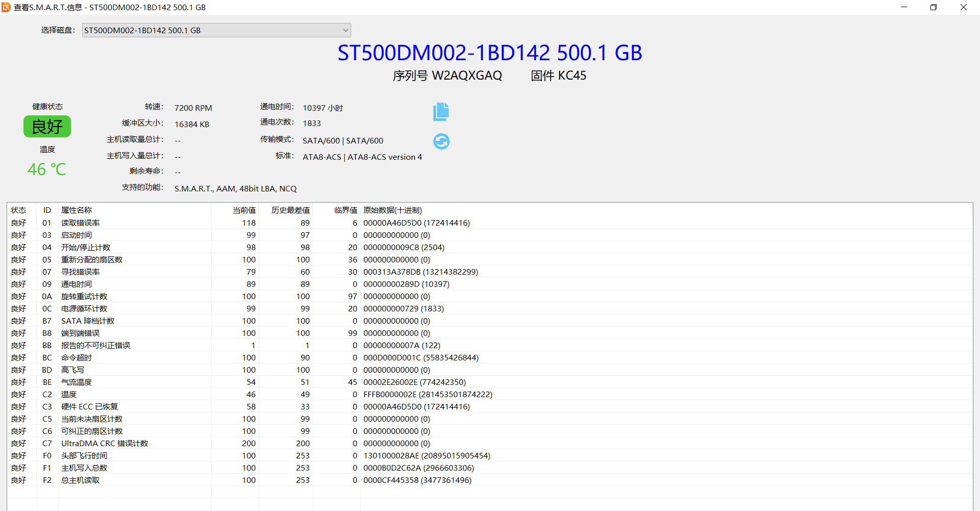
Task: Click the 16384 KB buffer size value
Action: pyautogui.click(x=192, y=125)
